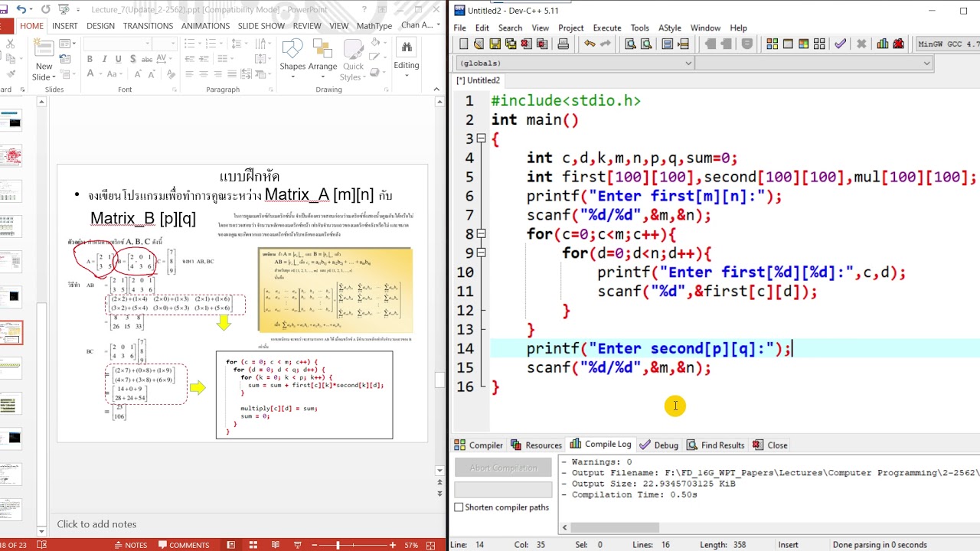Switch to the Debug tab in bottom panel
This screenshot has width=980, height=551.
point(659,445)
